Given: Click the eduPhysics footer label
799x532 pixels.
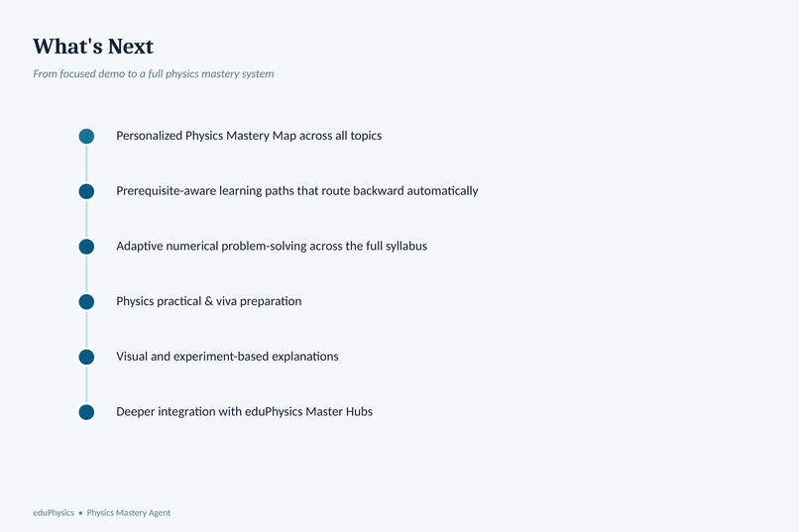Looking at the screenshot, I should tap(54, 512).
